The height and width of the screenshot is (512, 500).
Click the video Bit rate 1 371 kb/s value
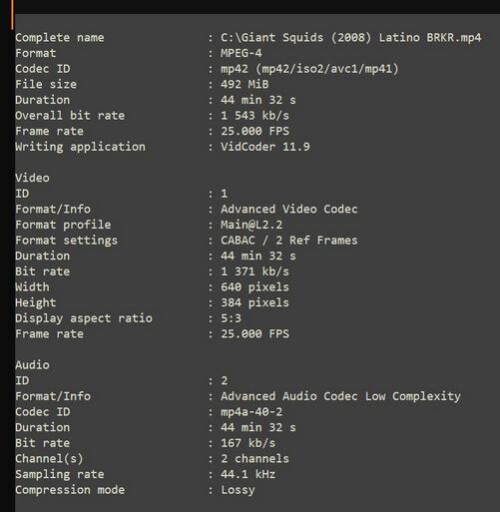tap(255, 272)
